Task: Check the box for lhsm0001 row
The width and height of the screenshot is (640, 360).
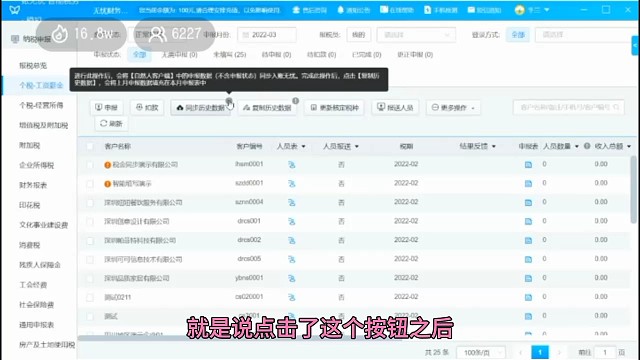Action: pos(90,165)
